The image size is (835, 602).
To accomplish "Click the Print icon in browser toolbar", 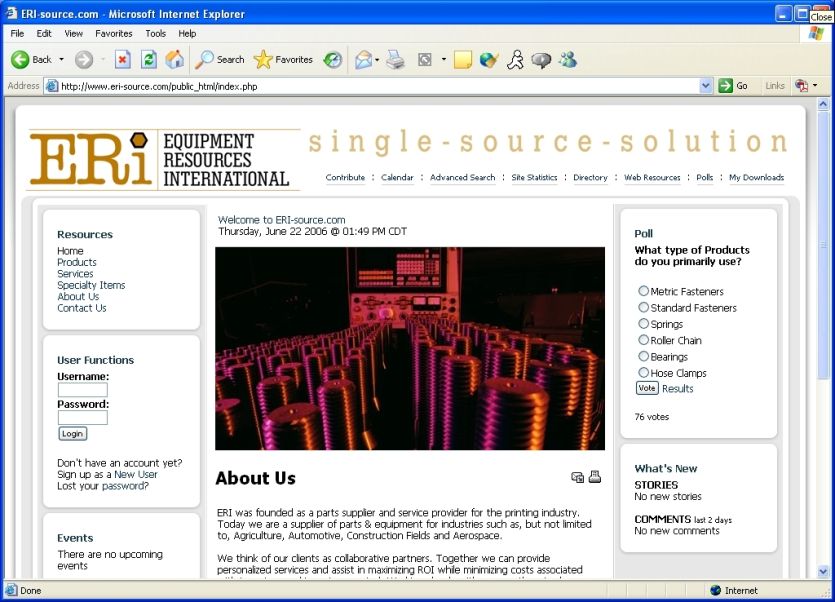I will pyautogui.click(x=396, y=60).
